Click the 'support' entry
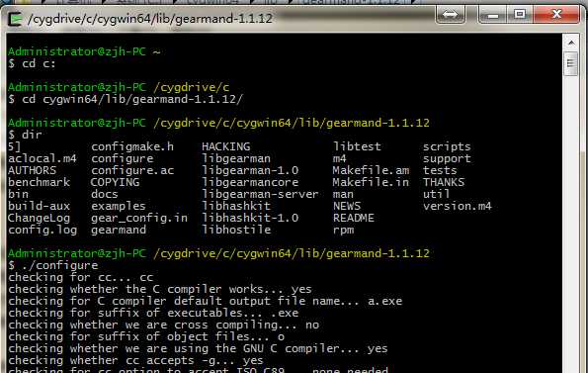This screenshot has height=373, width=588. click(x=447, y=158)
